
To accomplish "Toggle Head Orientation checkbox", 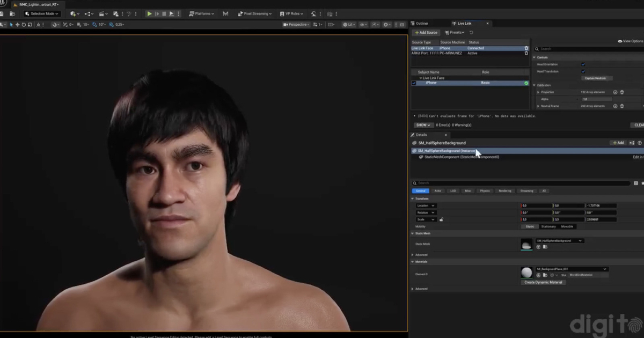I will pos(583,64).
